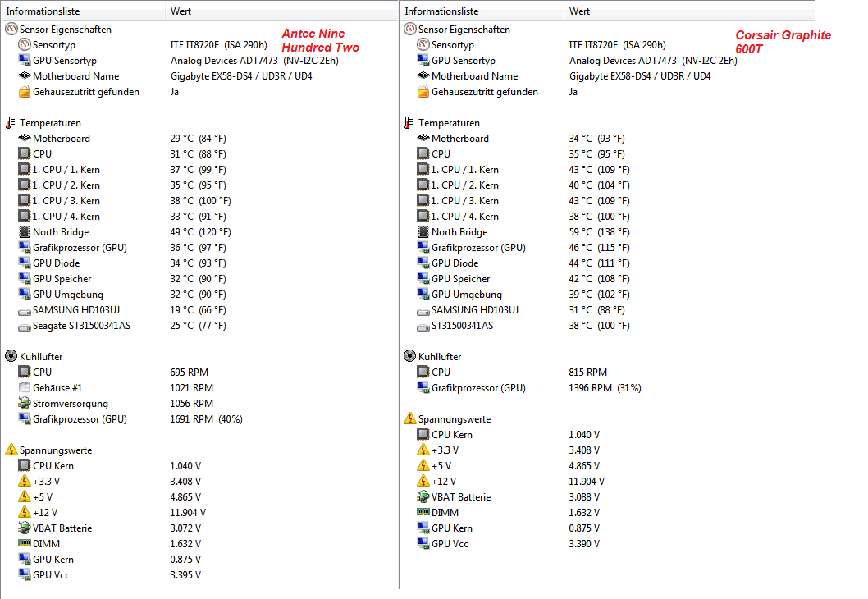Click the DIMM memory icon in Antec panel
This screenshot has height=599, width=868.
pos(25,544)
